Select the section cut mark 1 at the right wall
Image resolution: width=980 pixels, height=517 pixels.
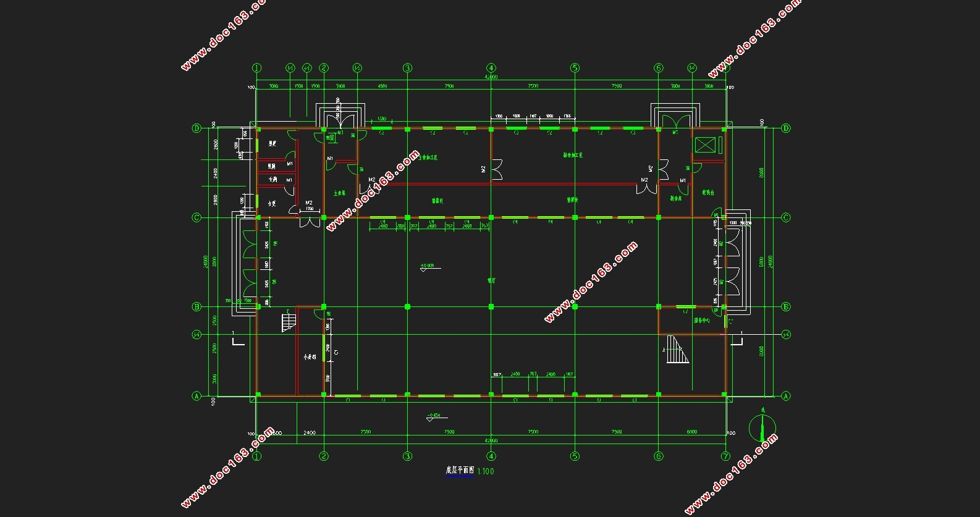pyautogui.click(x=737, y=338)
